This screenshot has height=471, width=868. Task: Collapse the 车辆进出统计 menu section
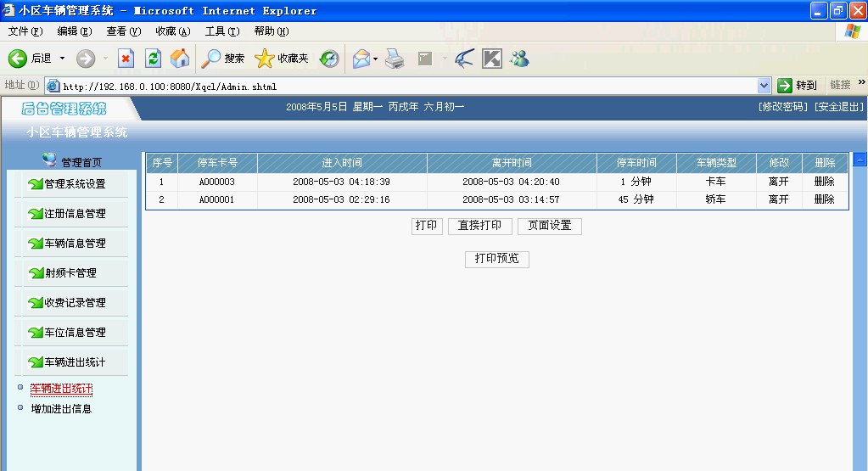(x=75, y=362)
